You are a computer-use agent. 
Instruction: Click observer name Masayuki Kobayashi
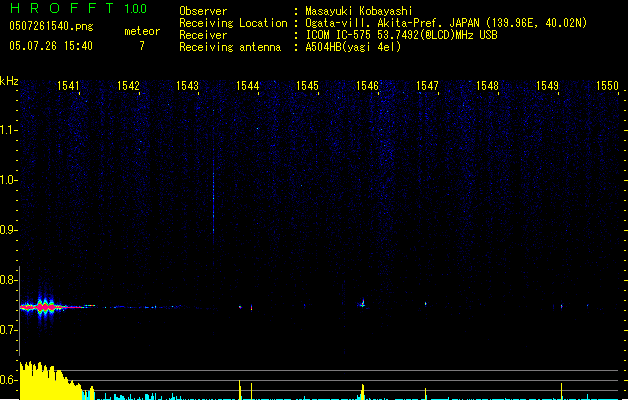[359, 11]
